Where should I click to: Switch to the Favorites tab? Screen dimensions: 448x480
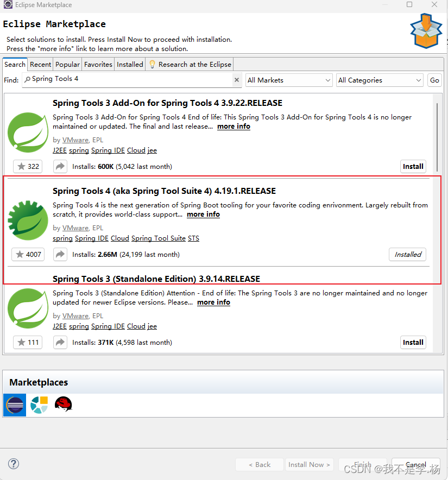(98, 65)
